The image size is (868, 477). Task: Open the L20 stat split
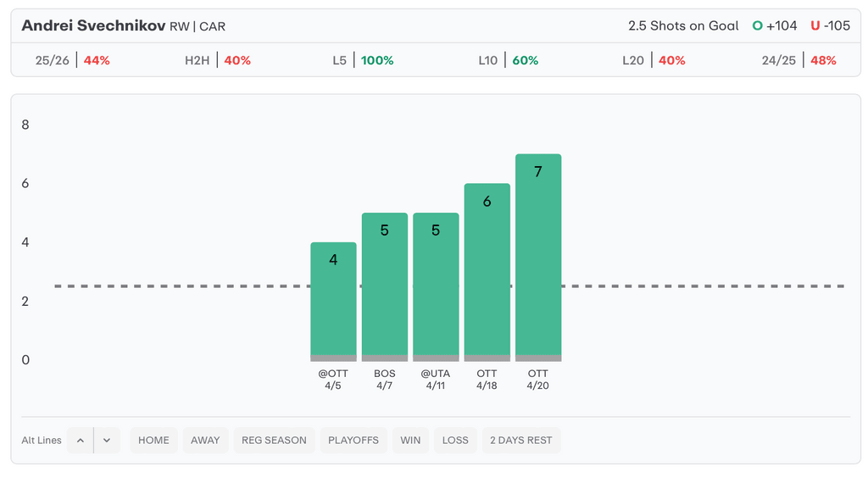coord(653,60)
